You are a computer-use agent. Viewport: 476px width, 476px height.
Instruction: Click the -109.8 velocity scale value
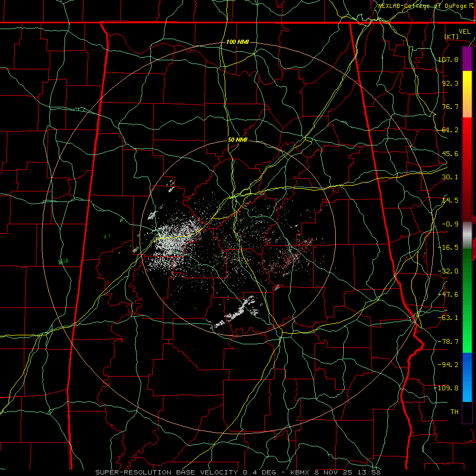[x=446, y=388]
